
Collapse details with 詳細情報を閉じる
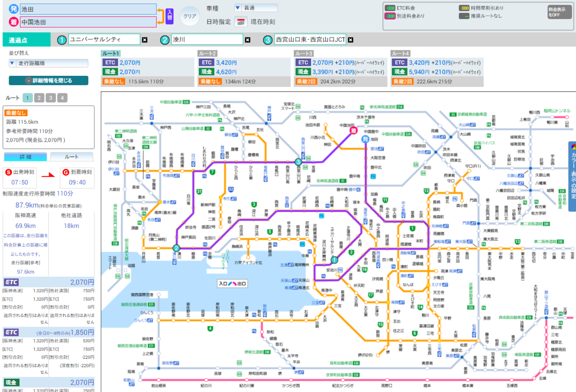[48, 81]
